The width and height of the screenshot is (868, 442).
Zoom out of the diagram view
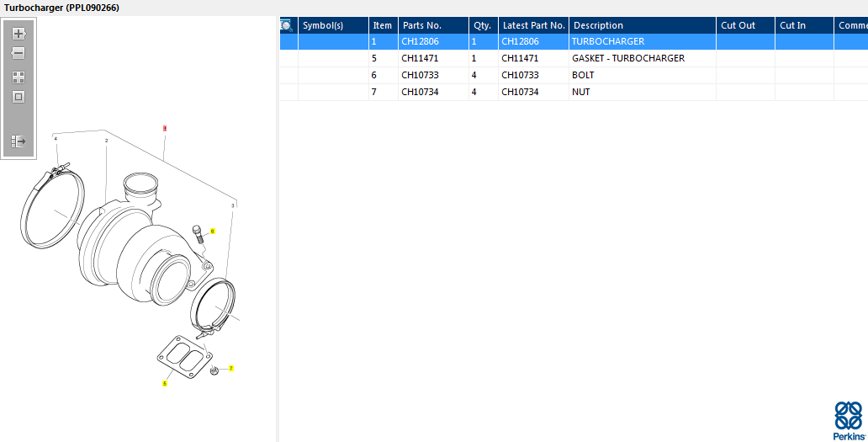click(19, 53)
